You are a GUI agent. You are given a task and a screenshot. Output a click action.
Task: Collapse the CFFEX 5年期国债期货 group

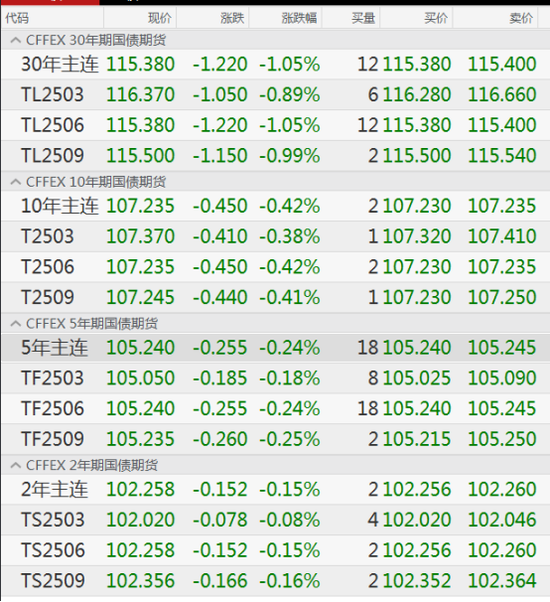tap(15, 324)
